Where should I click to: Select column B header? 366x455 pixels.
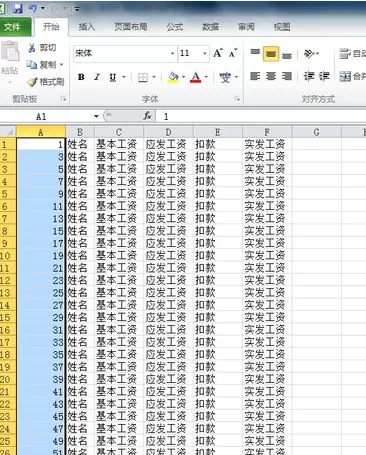click(80, 132)
